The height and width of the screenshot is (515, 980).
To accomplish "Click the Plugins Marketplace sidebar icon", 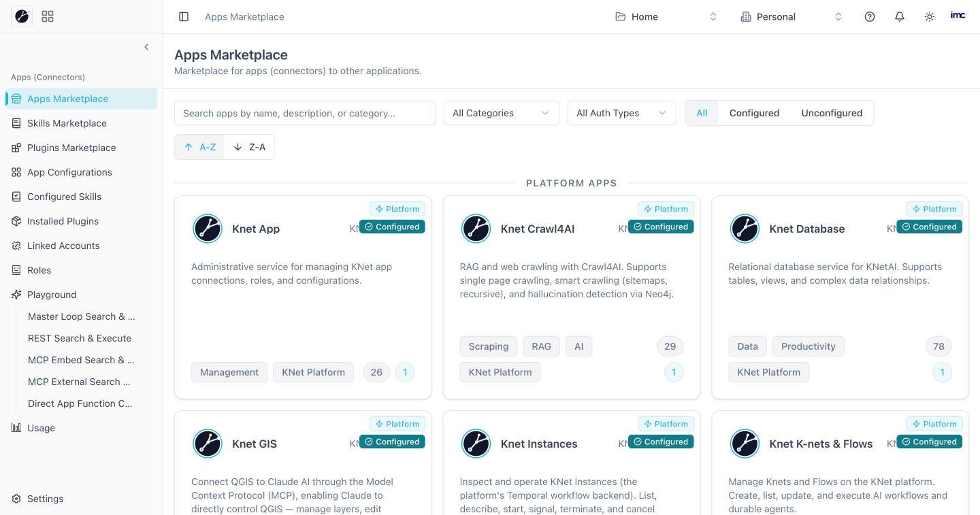I will (16, 148).
